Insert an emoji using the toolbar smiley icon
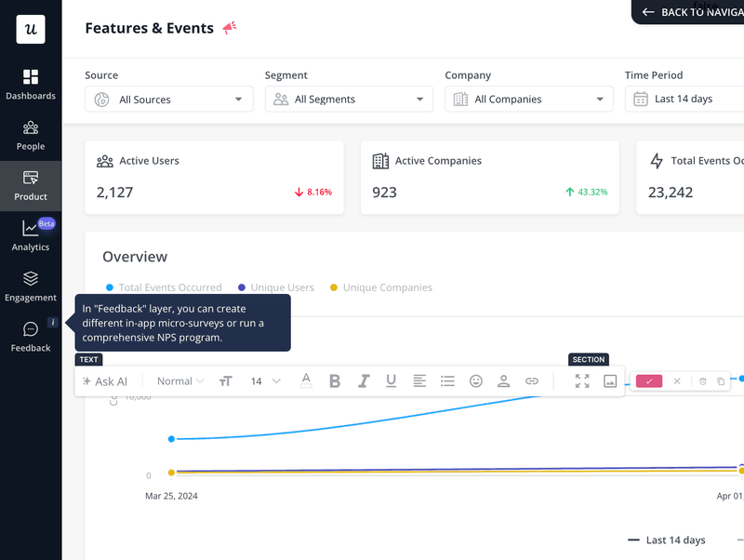744x560 pixels. [x=475, y=380]
